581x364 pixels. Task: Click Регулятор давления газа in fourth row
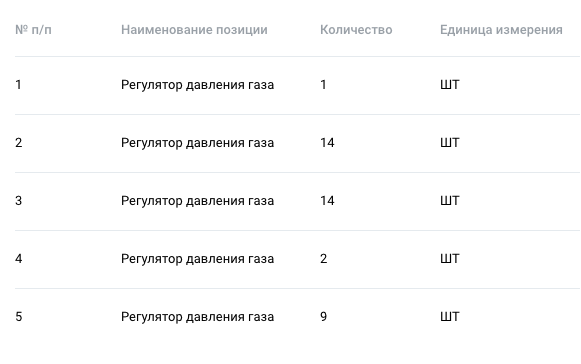click(x=197, y=259)
